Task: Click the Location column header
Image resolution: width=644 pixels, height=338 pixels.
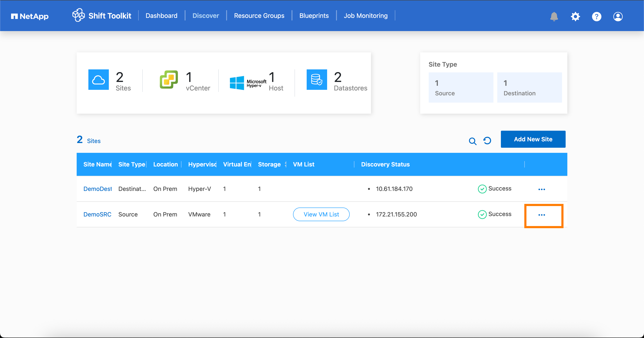Action: point(165,164)
